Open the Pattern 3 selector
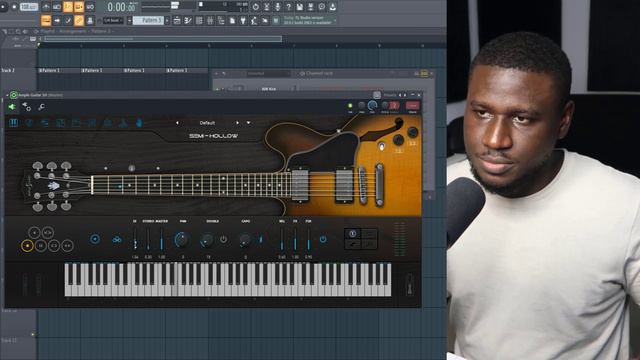 click(x=148, y=20)
